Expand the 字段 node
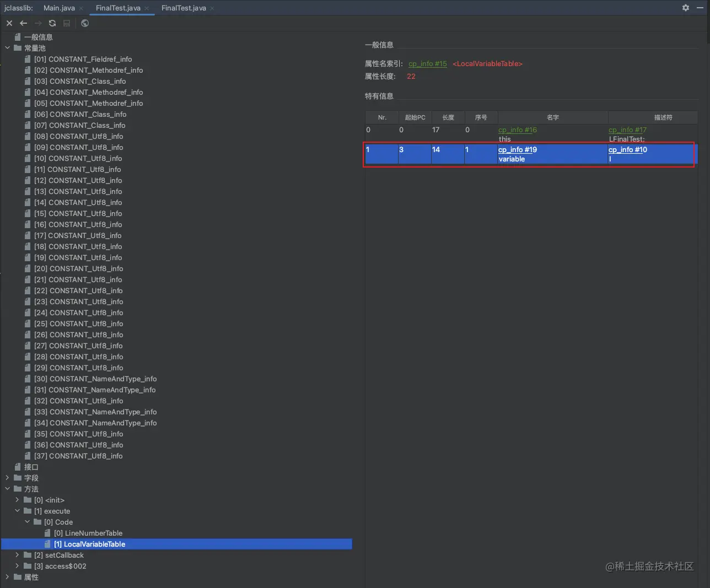 pos(8,478)
